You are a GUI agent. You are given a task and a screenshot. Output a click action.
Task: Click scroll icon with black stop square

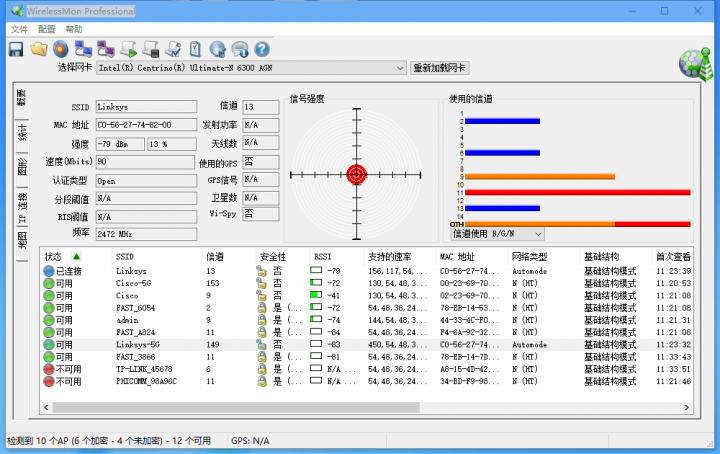[151, 49]
